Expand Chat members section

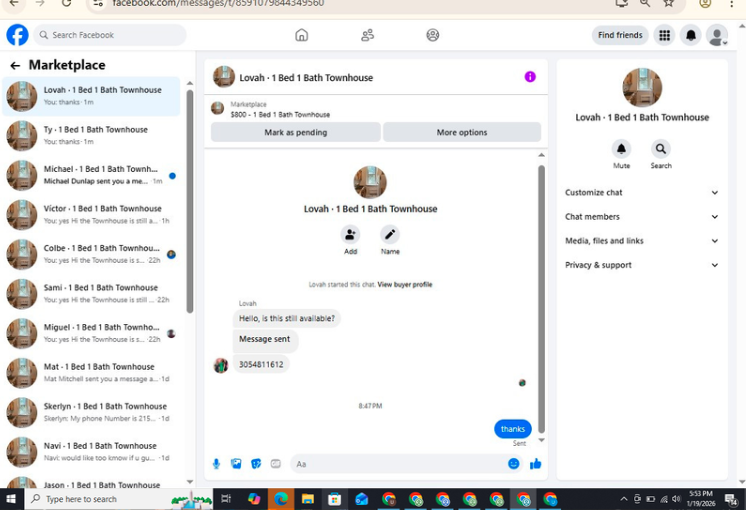coord(641,217)
